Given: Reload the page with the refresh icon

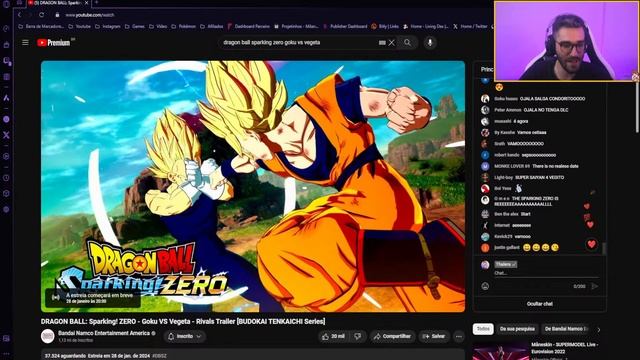Looking at the screenshot, I should pos(42,15).
